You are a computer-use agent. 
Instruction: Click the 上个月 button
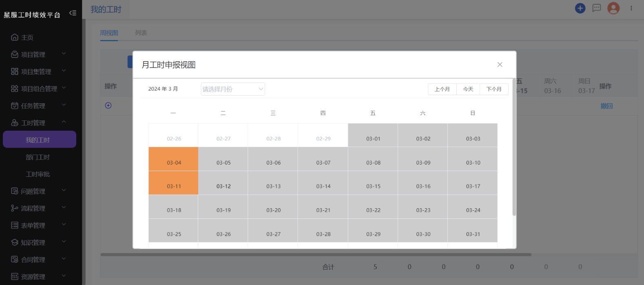point(442,89)
